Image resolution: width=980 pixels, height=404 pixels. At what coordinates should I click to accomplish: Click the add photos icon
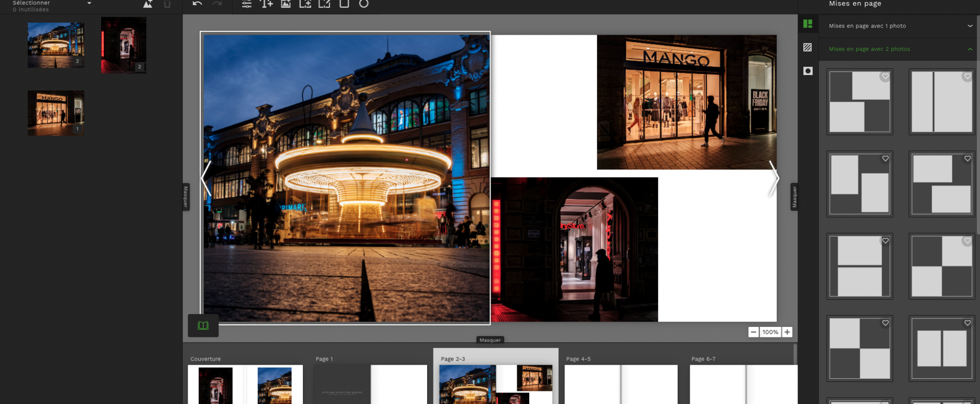point(148,4)
